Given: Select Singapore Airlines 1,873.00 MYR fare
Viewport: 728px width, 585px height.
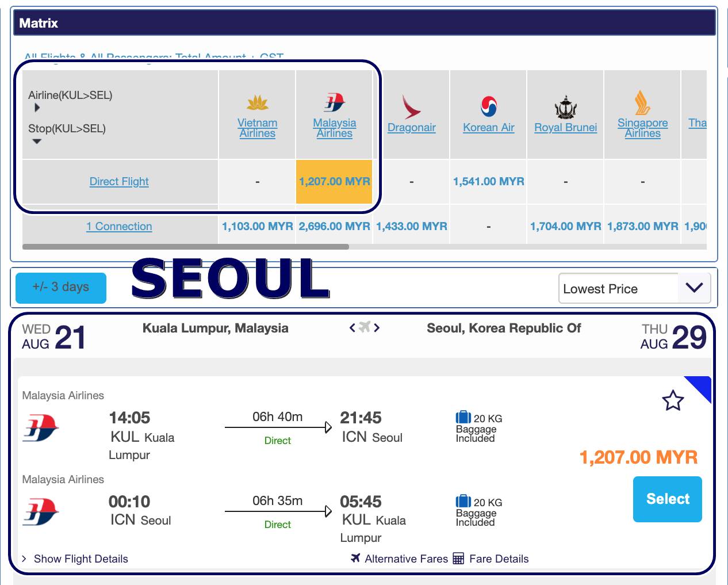Looking at the screenshot, I should click(643, 227).
